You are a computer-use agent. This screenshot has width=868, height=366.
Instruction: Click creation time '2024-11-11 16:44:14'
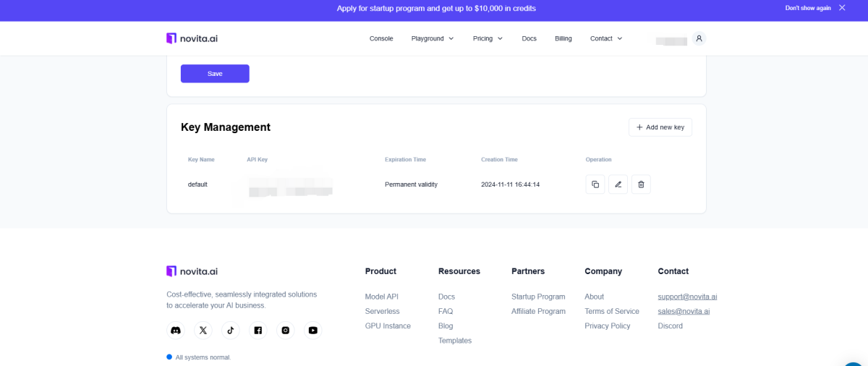point(511,184)
